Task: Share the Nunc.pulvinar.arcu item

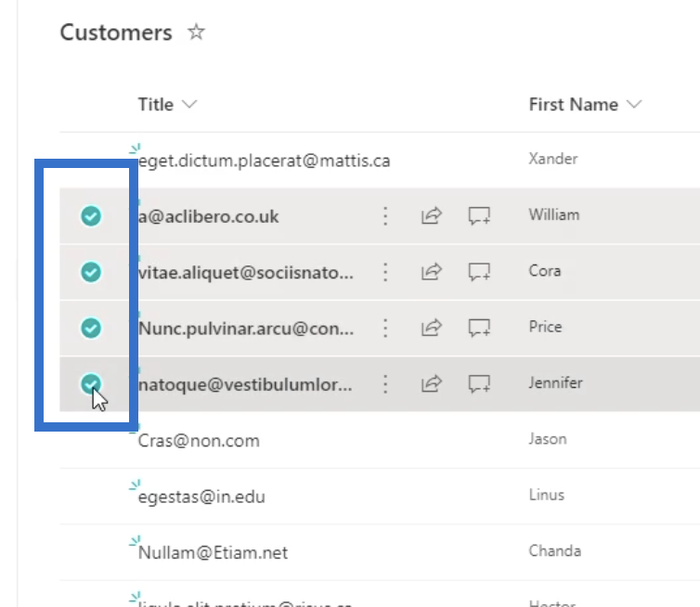Action: point(431,328)
